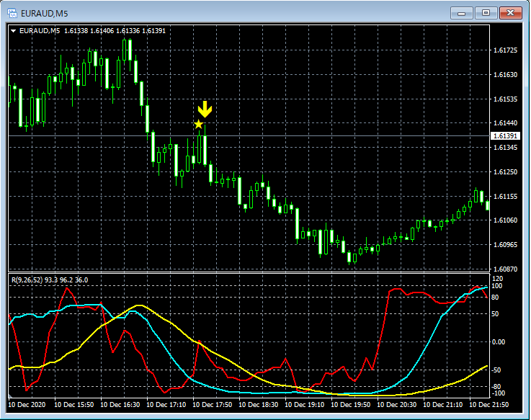
Task: Click the 10 Dec 2020 date axis label
Action: 30,406
